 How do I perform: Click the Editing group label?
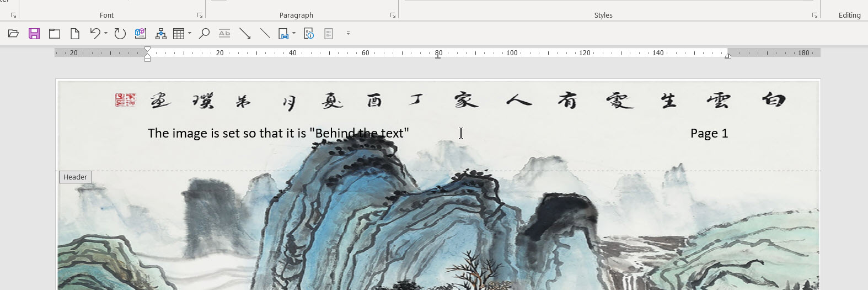click(x=849, y=15)
